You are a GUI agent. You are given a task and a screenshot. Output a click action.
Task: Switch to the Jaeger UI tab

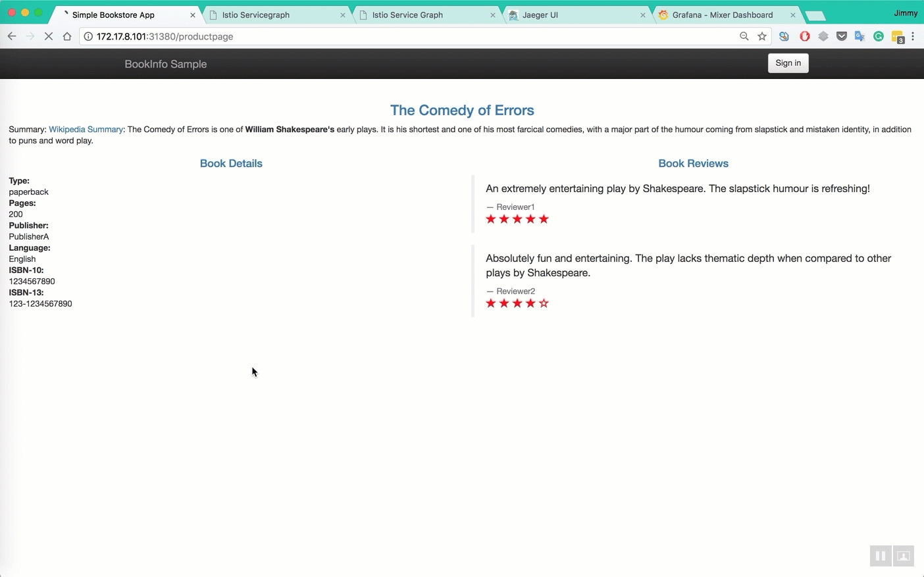coord(573,14)
